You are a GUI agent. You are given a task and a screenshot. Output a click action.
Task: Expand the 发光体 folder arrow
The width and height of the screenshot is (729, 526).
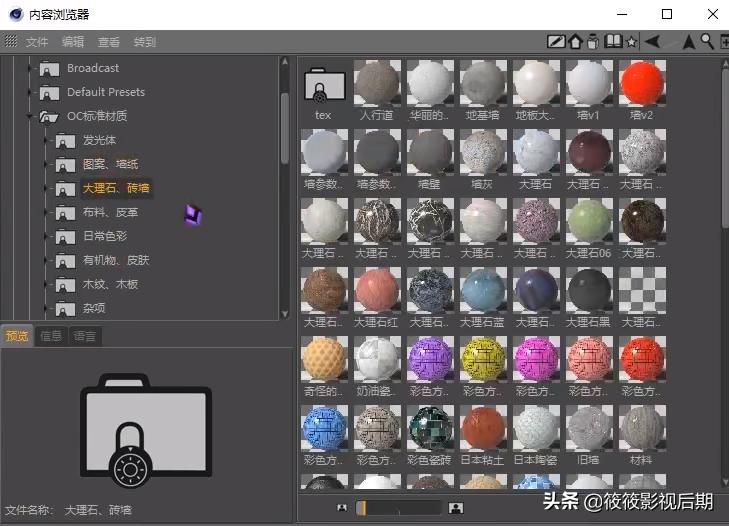(x=46, y=140)
